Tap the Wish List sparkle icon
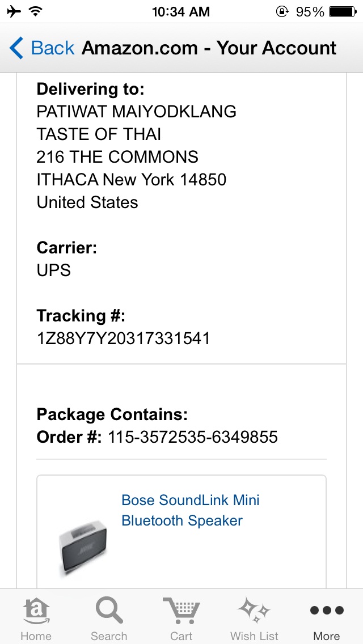 [254, 611]
